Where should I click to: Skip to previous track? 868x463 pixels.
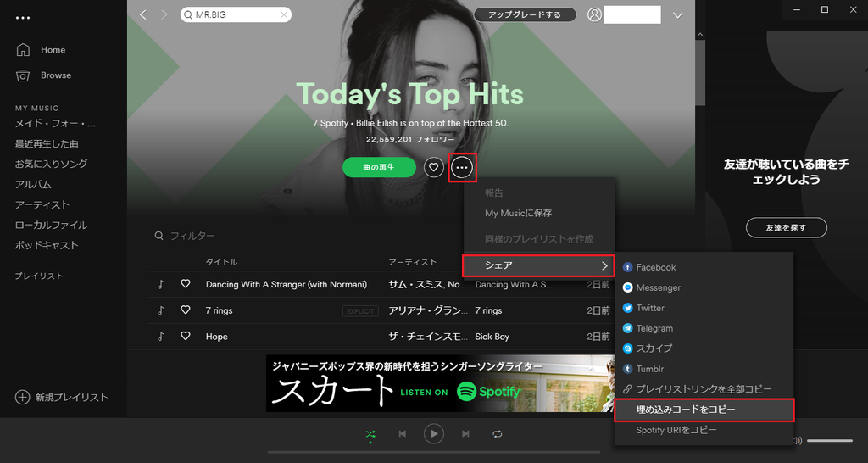[x=403, y=434]
